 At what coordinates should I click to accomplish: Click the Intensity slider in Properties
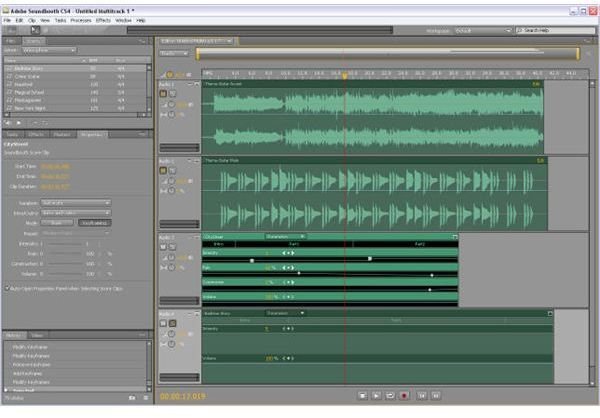pos(64,244)
